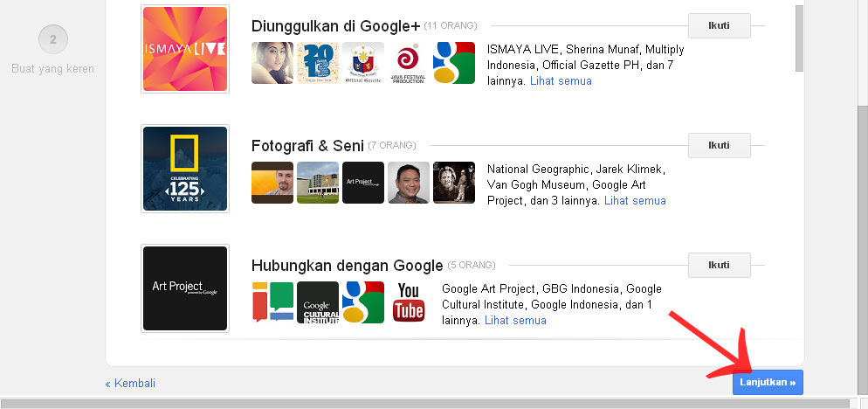Select the Java Festival Production avatar
The width and height of the screenshot is (868, 409).
pos(409,63)
